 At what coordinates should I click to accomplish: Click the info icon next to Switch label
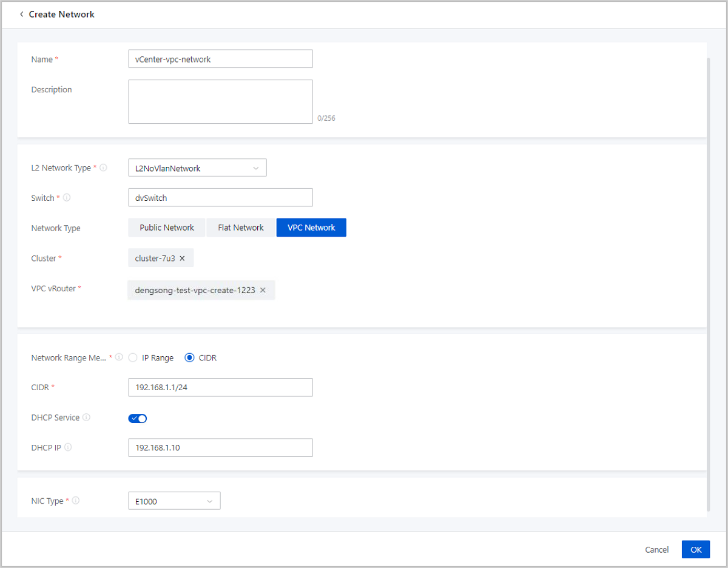pyautogui.click(x=67, y=198)
